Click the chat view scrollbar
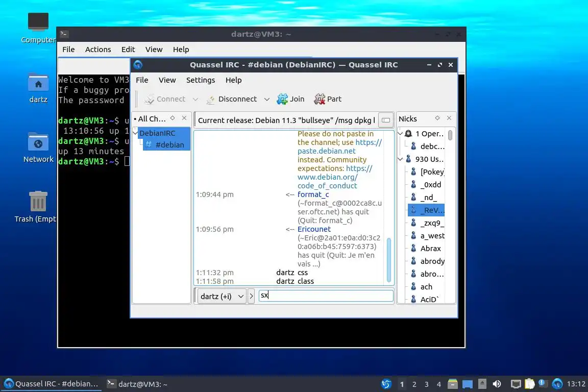The width and height of the screenshot is (588, 392). coord(389,260)
